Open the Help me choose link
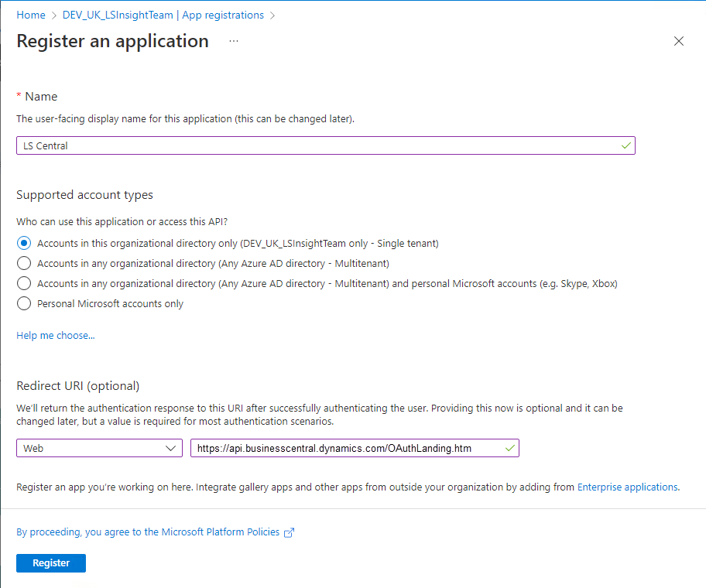This screenshot has width=706, height=588. point(56,335)
